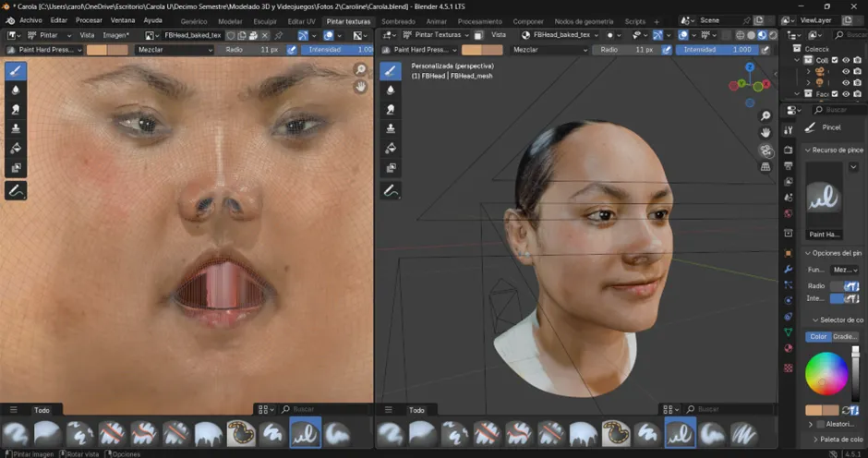The width and height of the screenshot is (868, 458).
Task: Select the Soften tool in image editor
Action: point(16,90)
